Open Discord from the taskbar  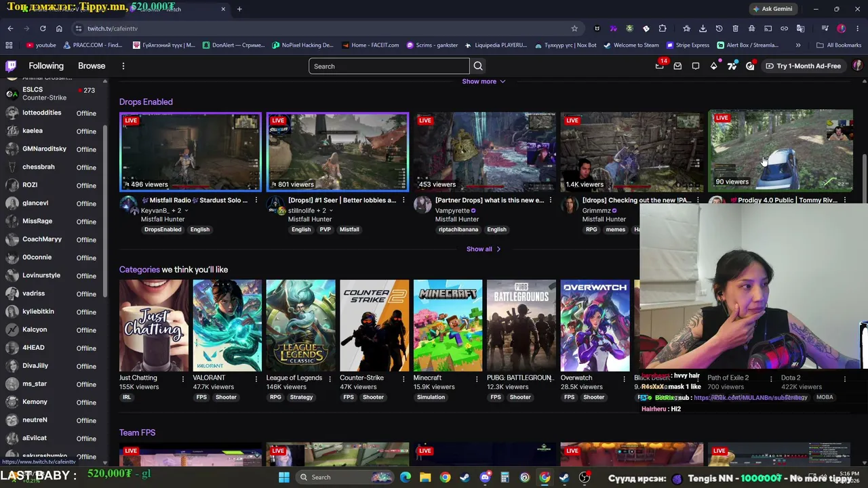[x=485, y=477]
